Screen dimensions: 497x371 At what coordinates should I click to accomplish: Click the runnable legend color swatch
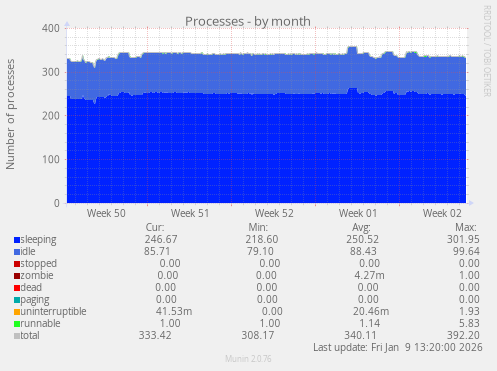click(17, 324)
